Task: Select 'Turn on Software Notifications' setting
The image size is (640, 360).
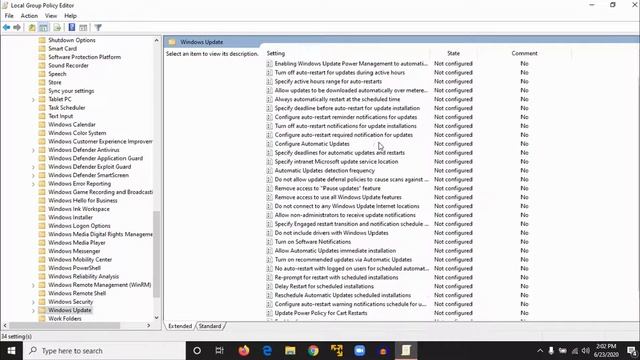Action: click(313, 242)
